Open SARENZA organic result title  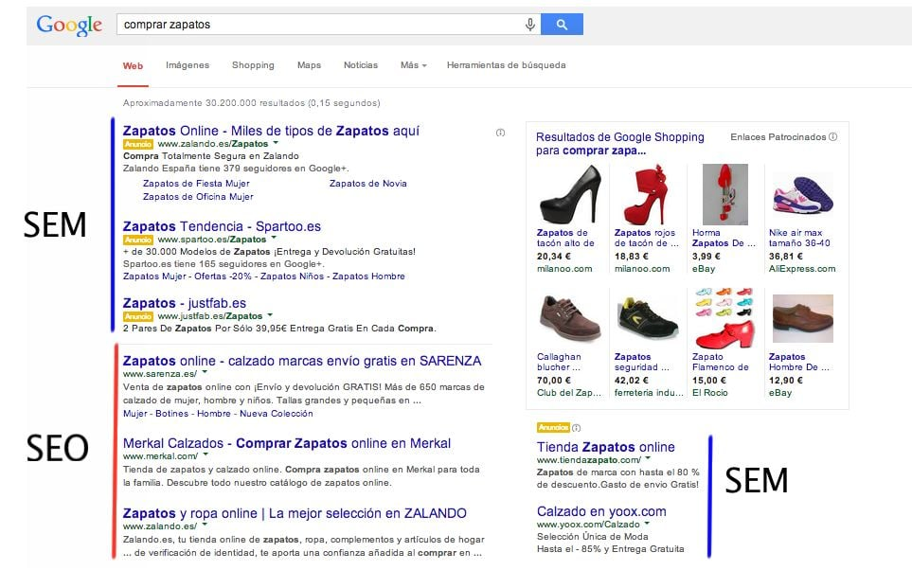[x=302, y=361]
